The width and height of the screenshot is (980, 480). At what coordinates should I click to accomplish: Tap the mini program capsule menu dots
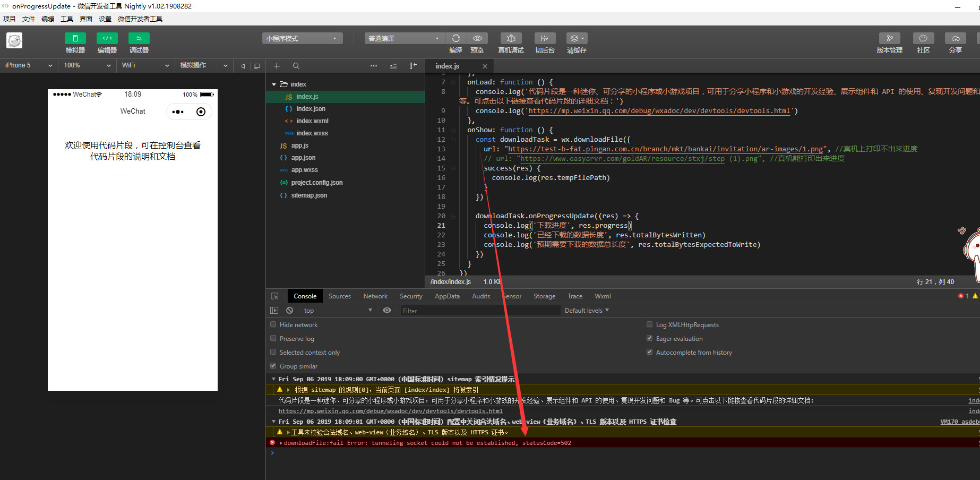click(x=178, y=112)
